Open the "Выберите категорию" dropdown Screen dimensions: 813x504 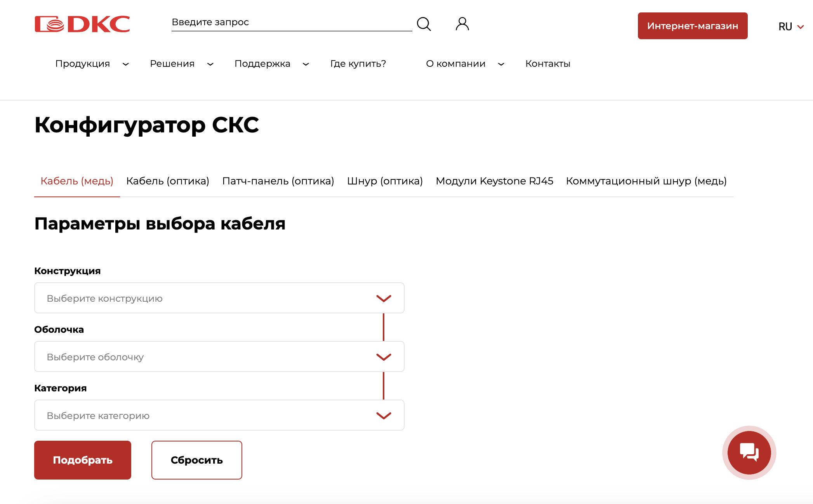click(219, 415)
